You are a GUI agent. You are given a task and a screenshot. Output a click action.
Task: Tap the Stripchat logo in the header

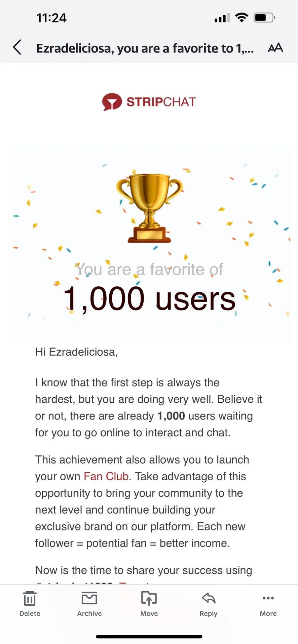(149, 102)
